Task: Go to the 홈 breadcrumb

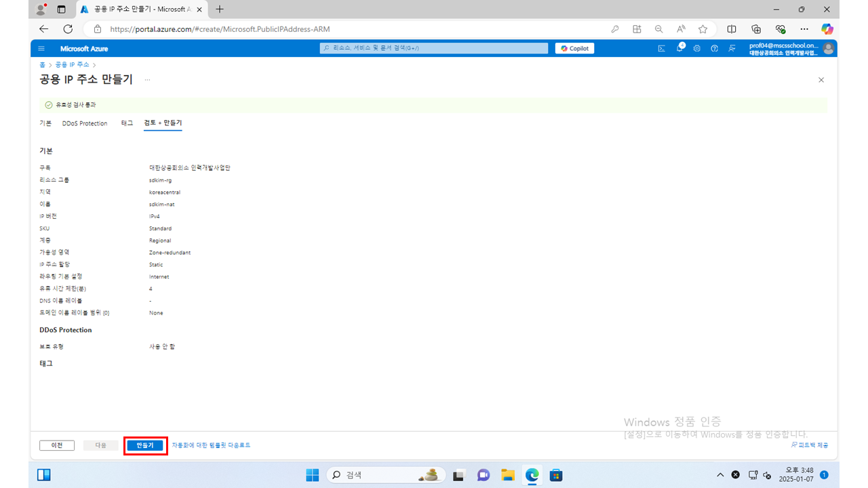Action: (42, 64)
